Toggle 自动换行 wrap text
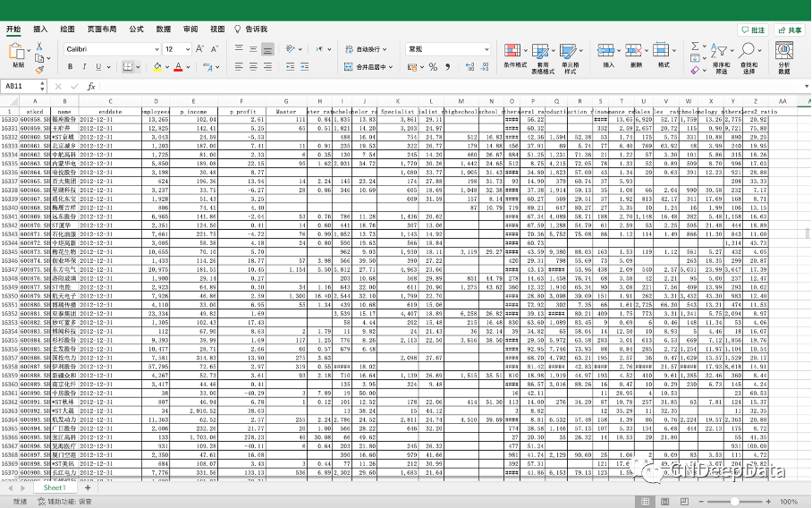Screen dimensions: 812x508 366,49
